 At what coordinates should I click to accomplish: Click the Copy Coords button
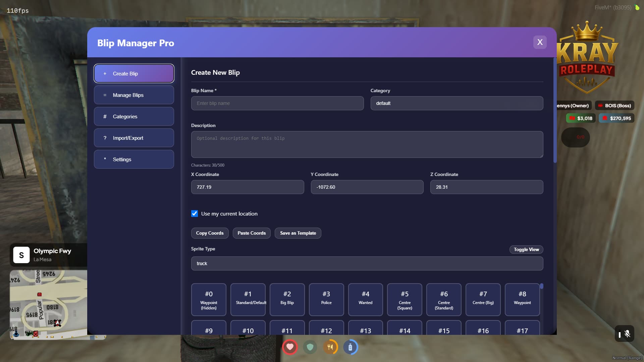click(x=210, y=233)
